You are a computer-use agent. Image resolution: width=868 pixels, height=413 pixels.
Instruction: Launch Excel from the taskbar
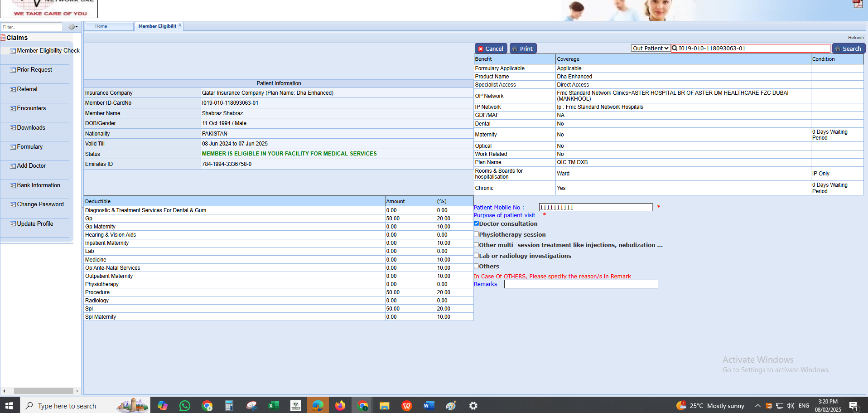point(273,406)
